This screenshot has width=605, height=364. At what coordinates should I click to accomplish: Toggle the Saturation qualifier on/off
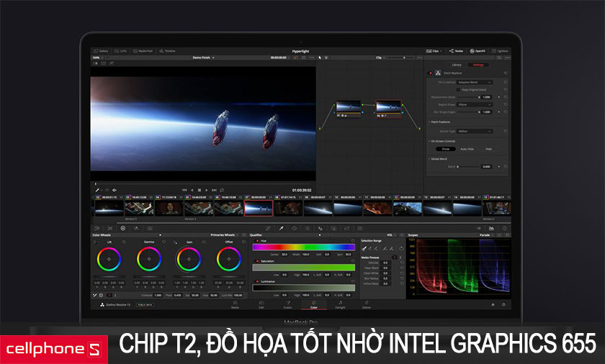(x=257, y=261)
